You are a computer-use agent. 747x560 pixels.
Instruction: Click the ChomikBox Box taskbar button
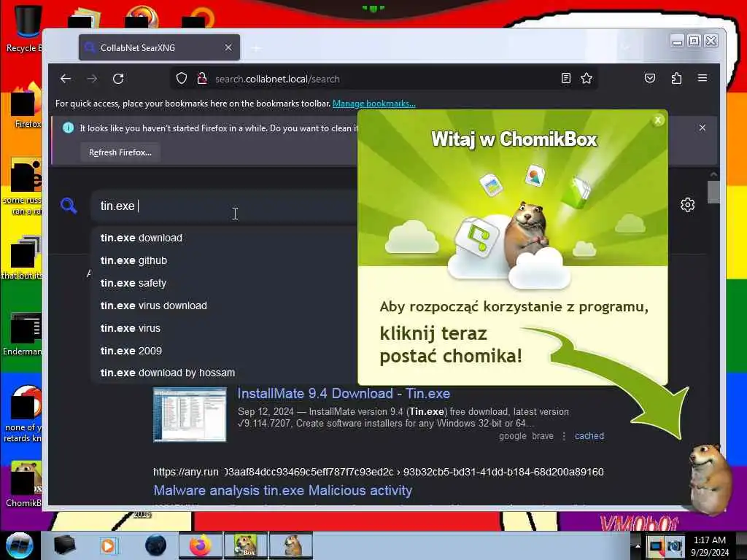pos(245,545)
